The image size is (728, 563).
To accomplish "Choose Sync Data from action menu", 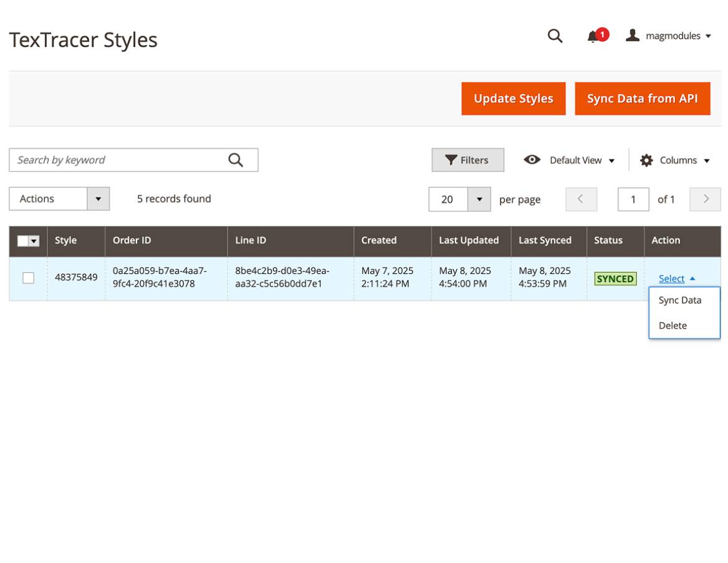I will point(680,300).
